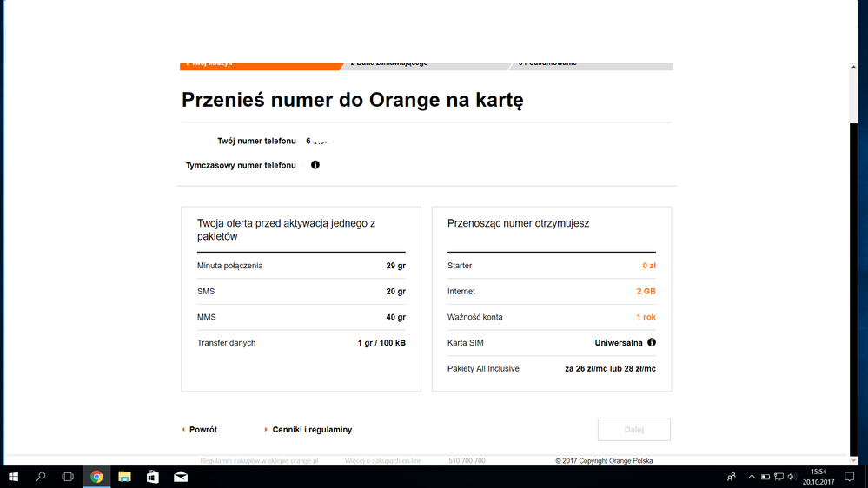Click the 20 gr price value
The height and width of the screenshot is (488, 868).
[396, 292]
